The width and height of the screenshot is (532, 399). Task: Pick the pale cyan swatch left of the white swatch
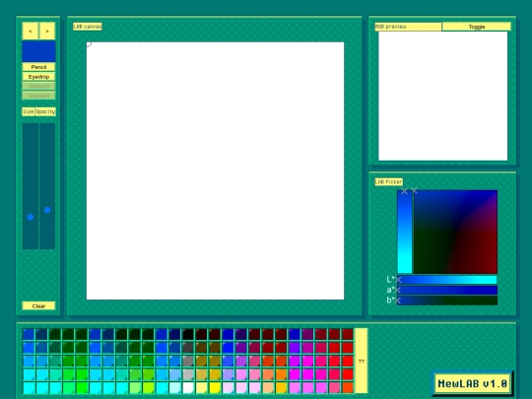175,388
